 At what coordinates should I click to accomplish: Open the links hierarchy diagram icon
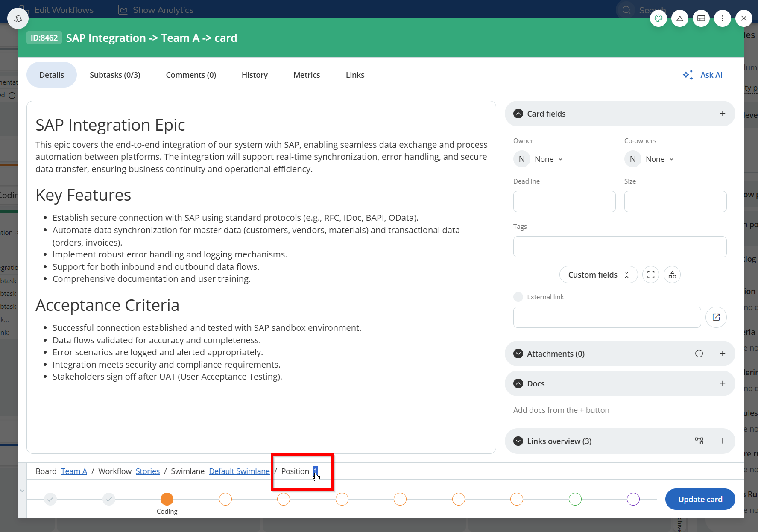699,441
